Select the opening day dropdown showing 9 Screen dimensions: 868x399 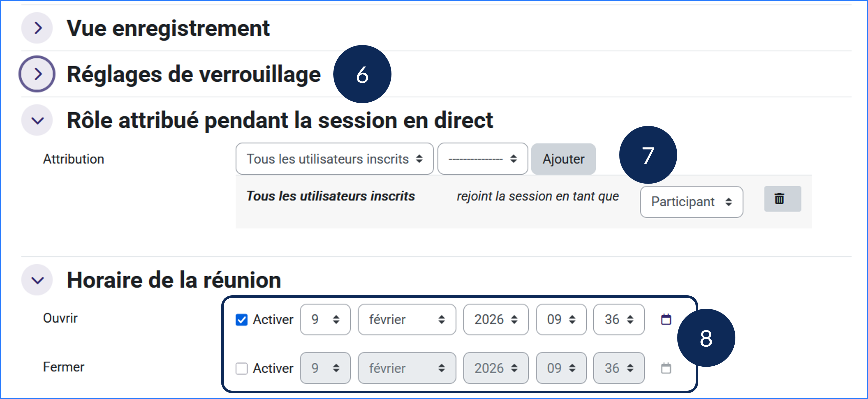pos(325,319)
